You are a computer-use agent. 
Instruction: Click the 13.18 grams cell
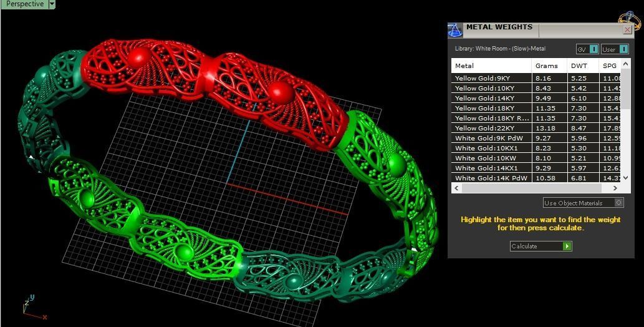(549, 128)
